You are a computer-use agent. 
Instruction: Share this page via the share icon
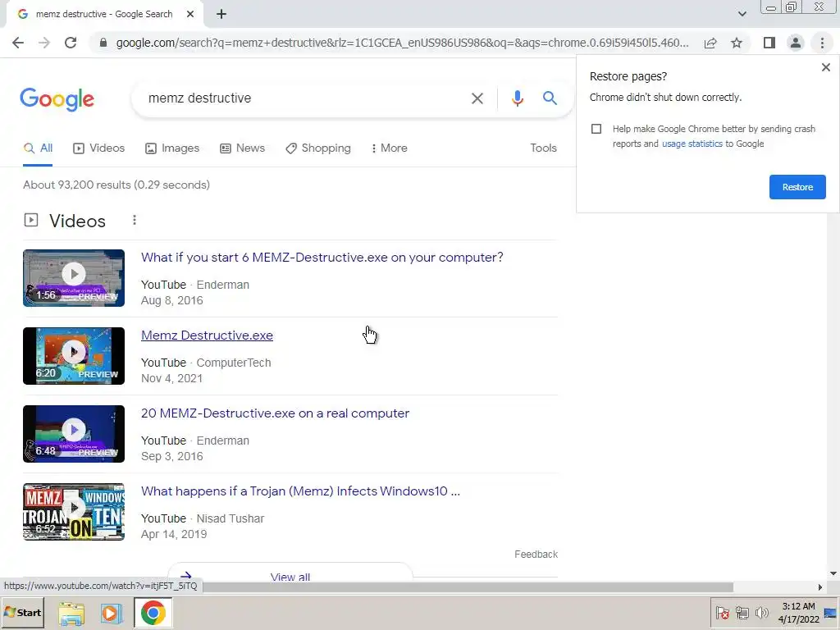pyautogui.click(x=710, y=43)
